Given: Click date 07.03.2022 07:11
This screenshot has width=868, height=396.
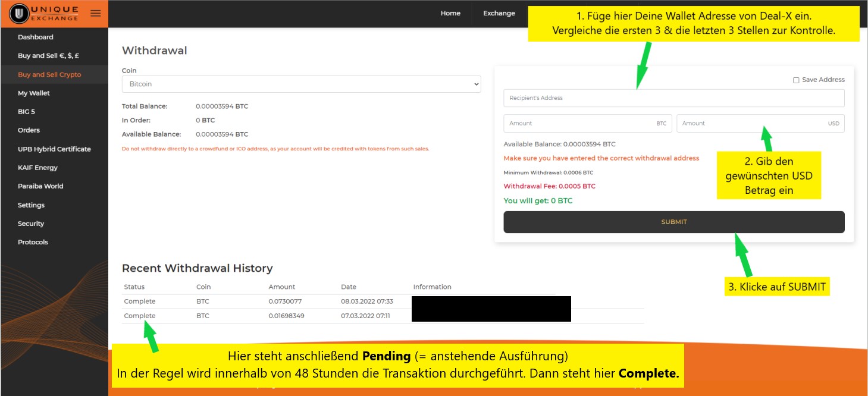Looking at the screenshot, I should point(365,316).
